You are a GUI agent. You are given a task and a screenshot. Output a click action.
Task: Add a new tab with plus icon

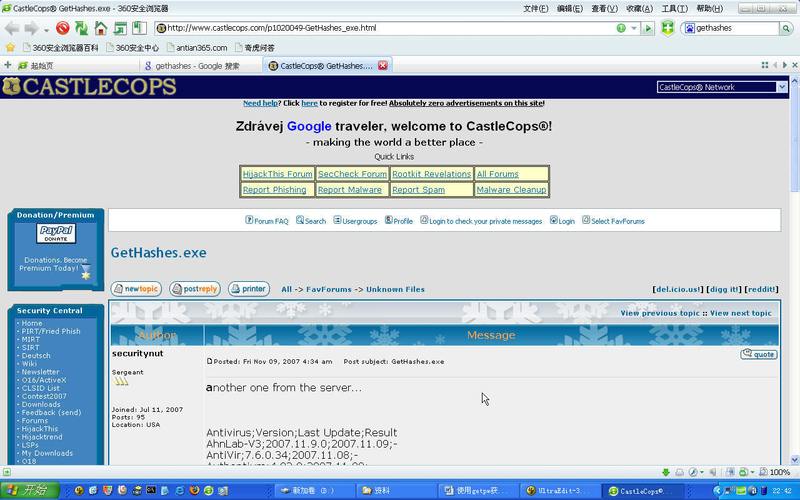coord(8,65)
